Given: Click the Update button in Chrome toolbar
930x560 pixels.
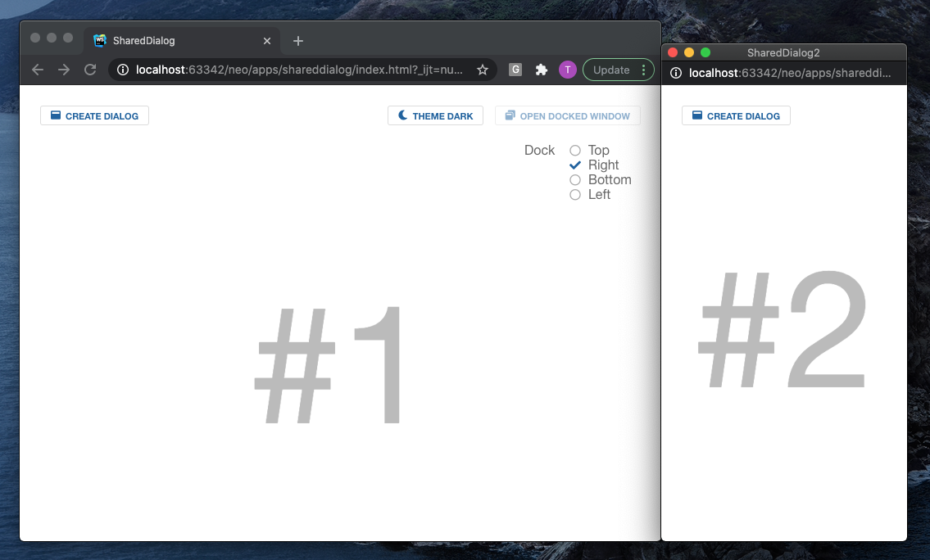Looking at the screenshot, I should [x=611, y=70].
